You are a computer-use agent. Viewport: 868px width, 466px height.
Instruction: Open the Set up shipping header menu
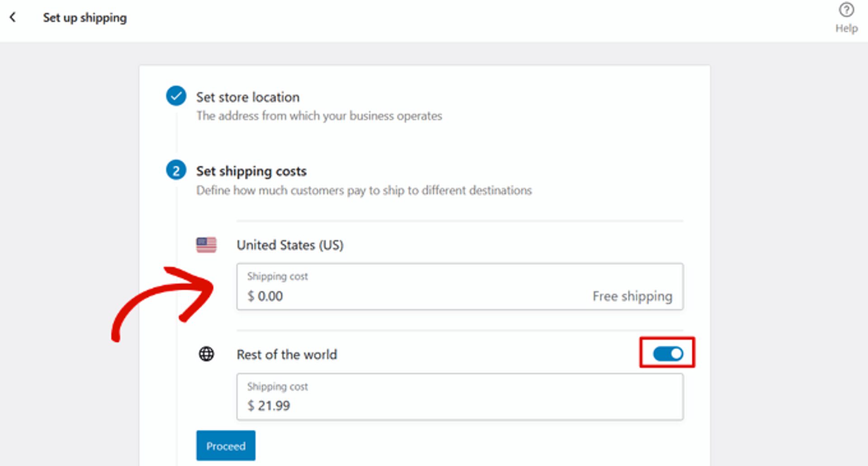coord(85,18)
